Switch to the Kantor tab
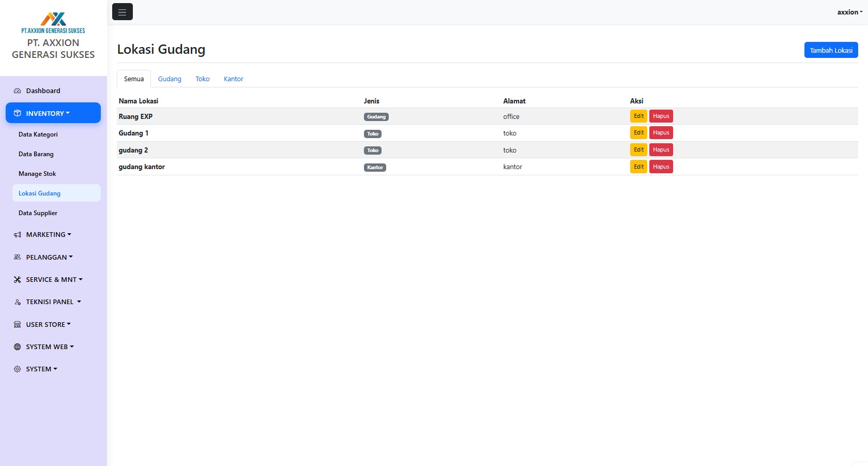This screenshot has width=868, height=466. point(233,79)
